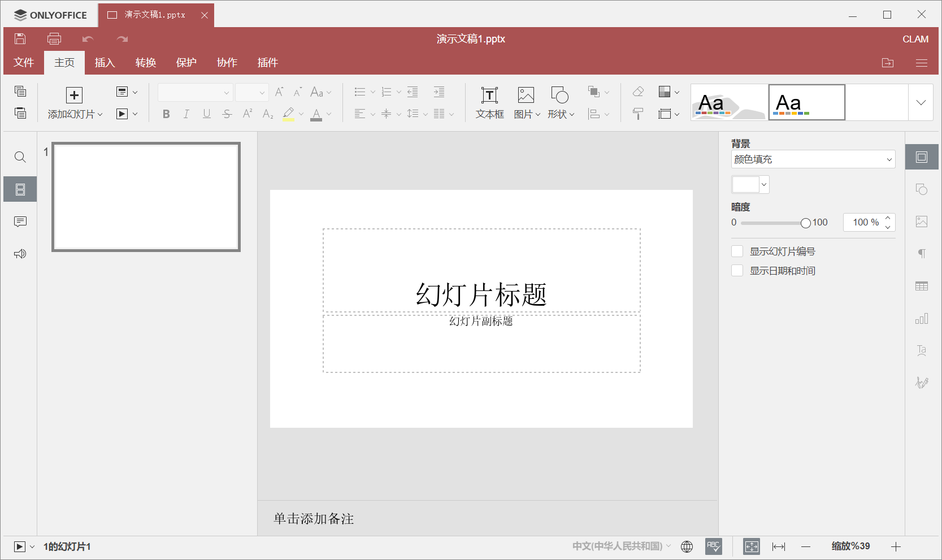
Task: Expand the theme gallery with the chevron
Action: [x=921, y=102]
